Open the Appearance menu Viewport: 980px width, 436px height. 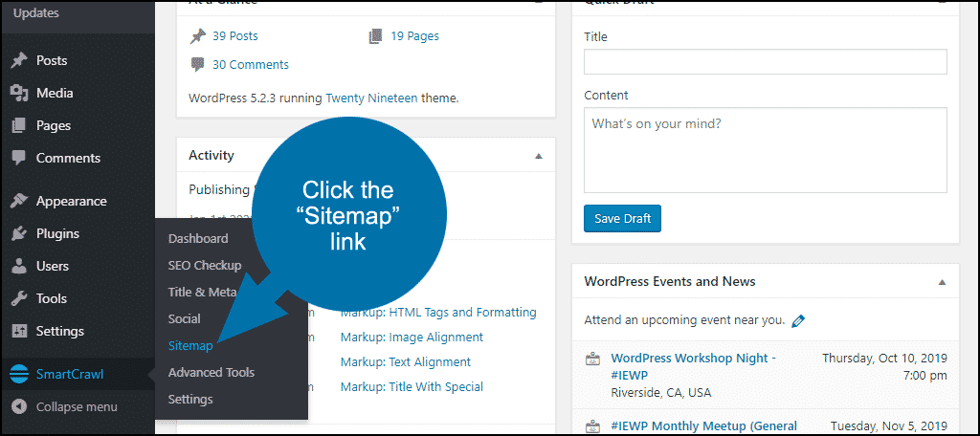click(71, 201)
